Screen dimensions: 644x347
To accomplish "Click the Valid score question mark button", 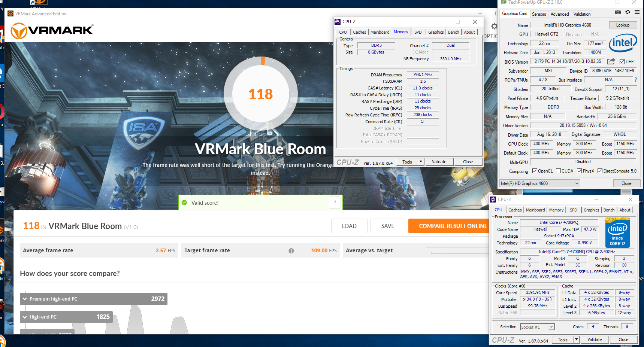I will (x=335, y=203).
